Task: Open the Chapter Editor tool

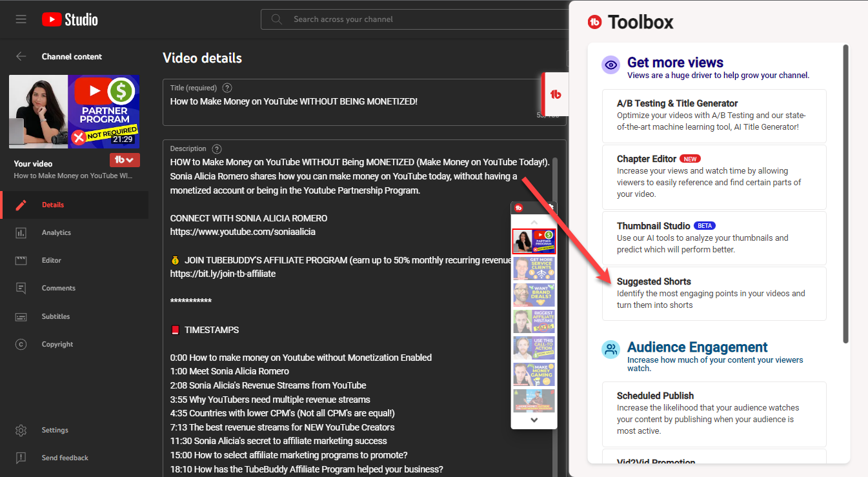Action: click(714, 176)
